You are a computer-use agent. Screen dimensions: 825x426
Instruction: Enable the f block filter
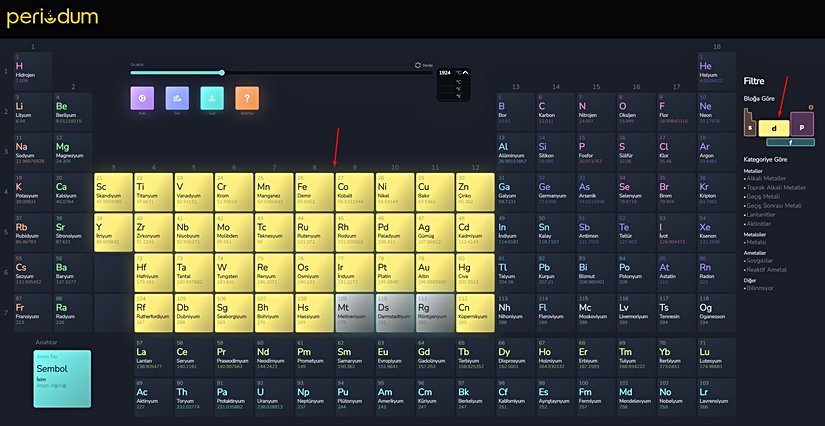[x=790, y=143]
